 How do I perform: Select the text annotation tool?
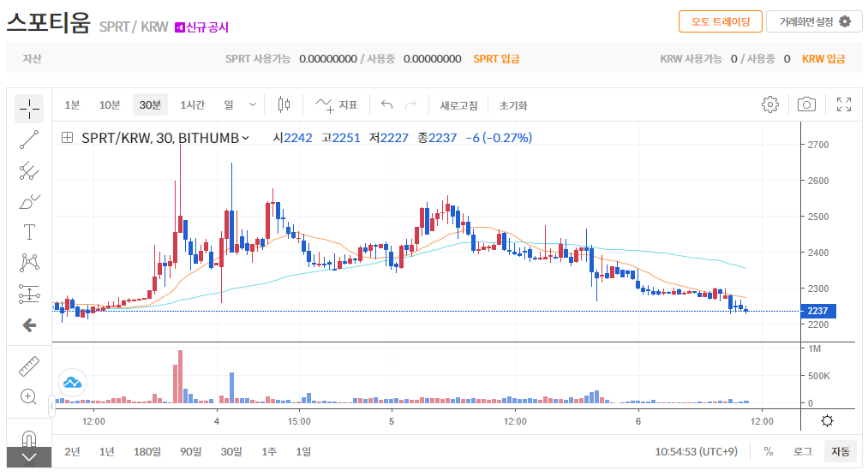[x=29, y=232]
